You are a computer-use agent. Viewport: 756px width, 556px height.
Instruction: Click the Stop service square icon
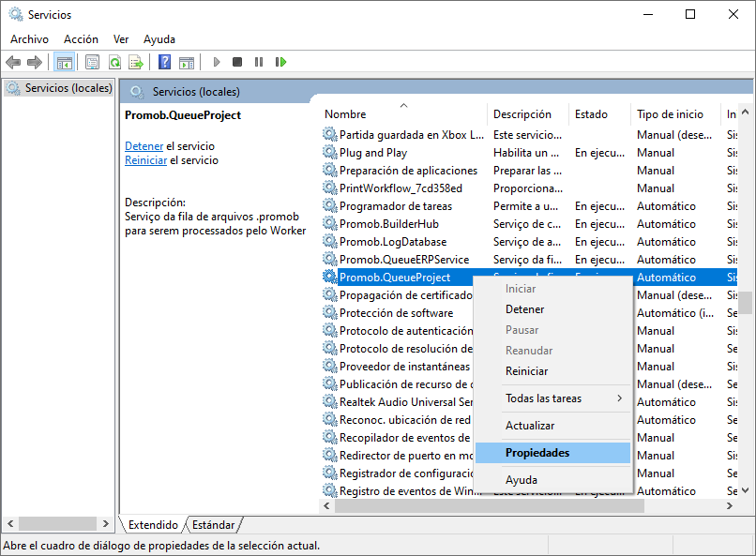(236, 62)
